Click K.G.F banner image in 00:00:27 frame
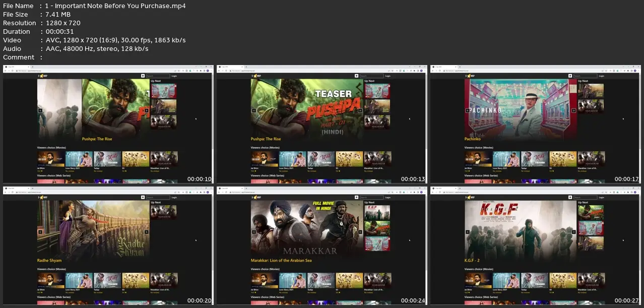This screenshot has height=308, width=644. (521, 229)
